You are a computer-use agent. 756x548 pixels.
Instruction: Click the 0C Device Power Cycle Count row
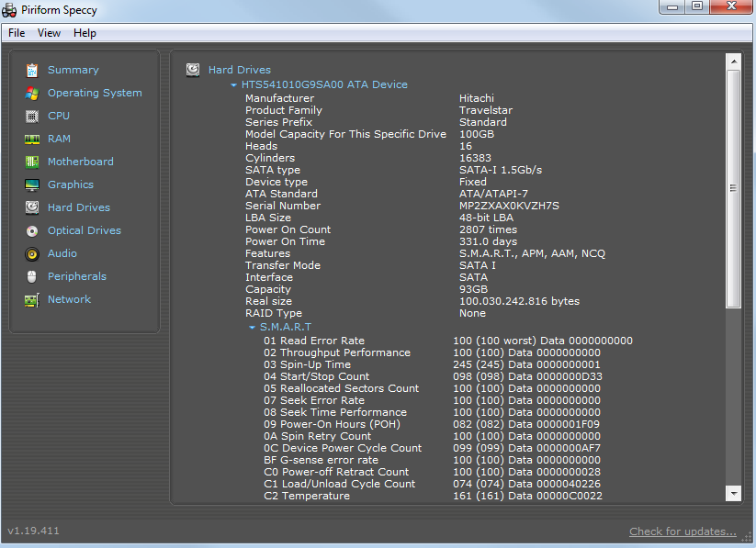click(433, 448)
